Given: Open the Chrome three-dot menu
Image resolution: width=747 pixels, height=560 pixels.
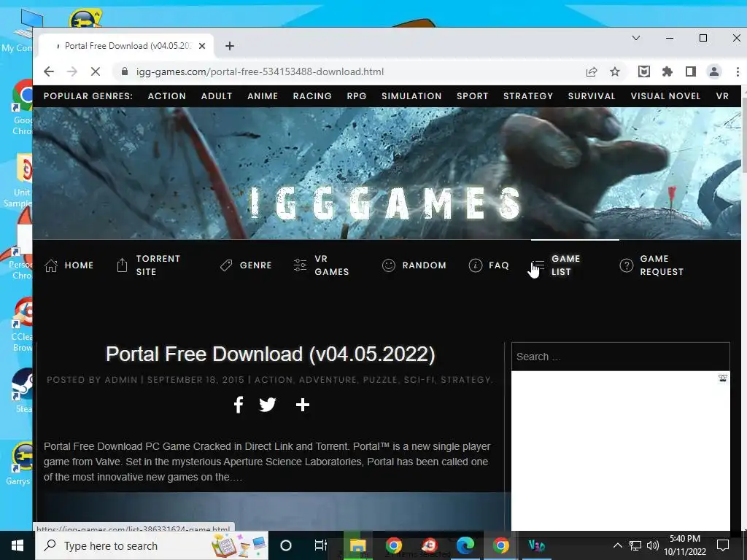Looking at the screenshot, I should (x=738, y=71).
